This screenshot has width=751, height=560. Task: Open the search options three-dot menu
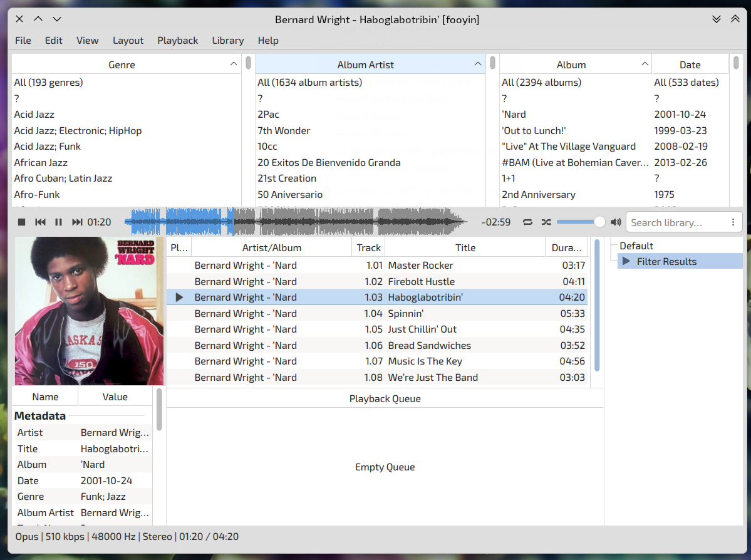tap(733, 222)
